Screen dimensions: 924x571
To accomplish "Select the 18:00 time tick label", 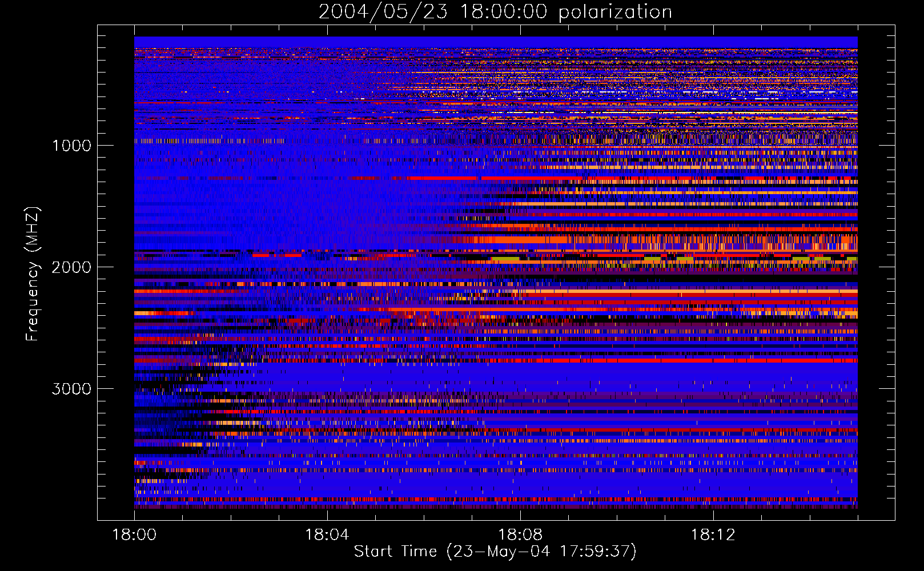I will (135, 535).
